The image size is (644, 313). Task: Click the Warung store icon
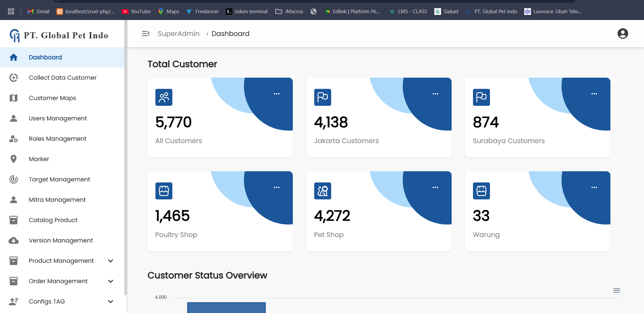pyautogui.click(x=481, y=191)
